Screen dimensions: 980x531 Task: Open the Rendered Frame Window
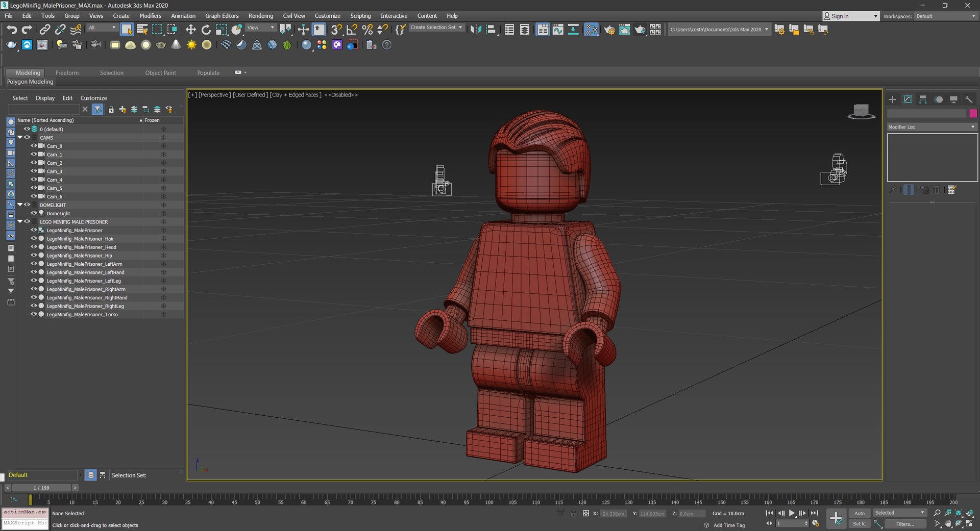[x=624, y=30]
